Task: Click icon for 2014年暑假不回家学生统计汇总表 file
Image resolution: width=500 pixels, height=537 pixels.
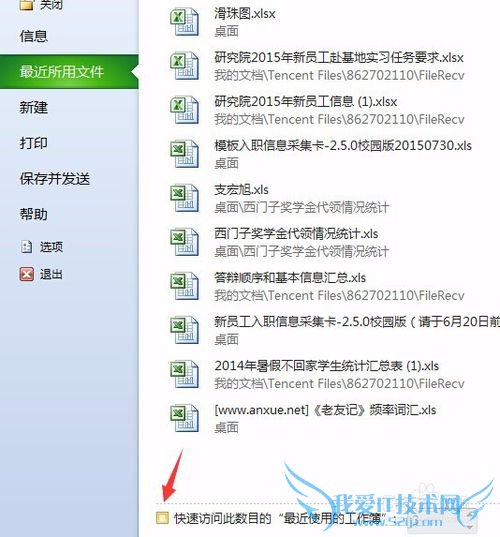Action: coord(184,374)
